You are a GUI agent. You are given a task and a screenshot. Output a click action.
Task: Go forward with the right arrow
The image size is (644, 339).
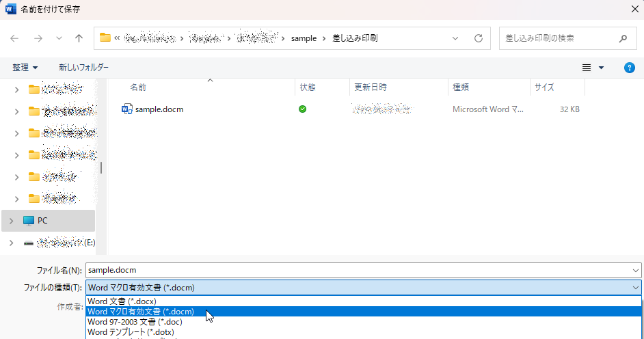pos(38,38)
